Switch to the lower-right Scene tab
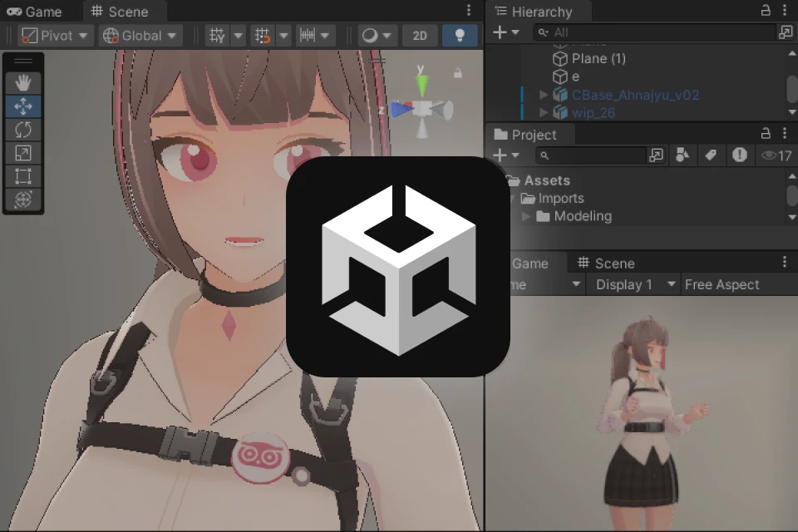 [x=606, y=264]
